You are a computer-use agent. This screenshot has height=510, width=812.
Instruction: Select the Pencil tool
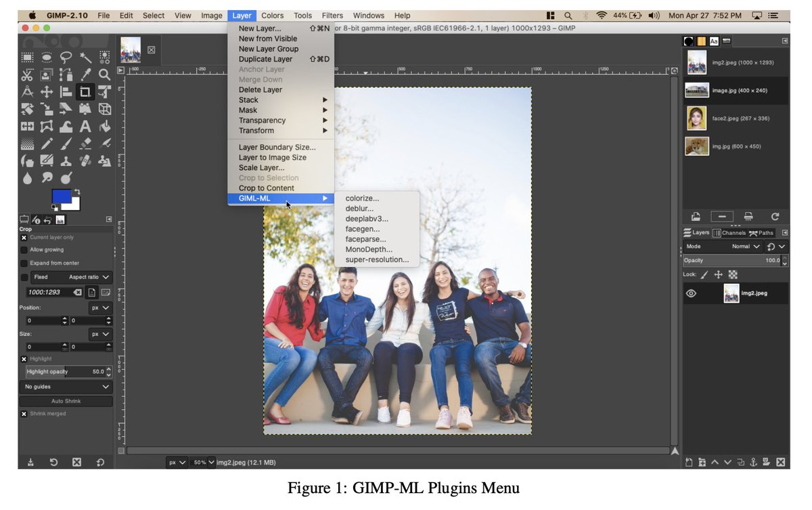pos(47,144)
